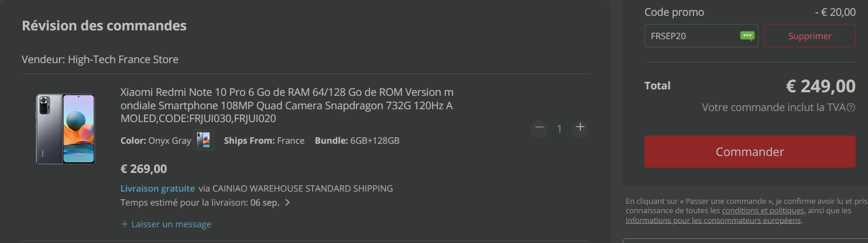Click the estimated delivery date 06 sep.

point(265,203)
